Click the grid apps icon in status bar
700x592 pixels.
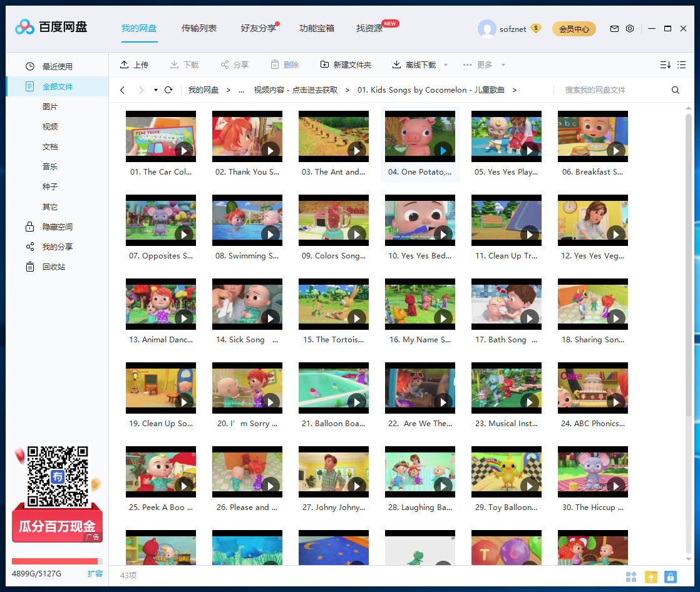pos(631,577)
